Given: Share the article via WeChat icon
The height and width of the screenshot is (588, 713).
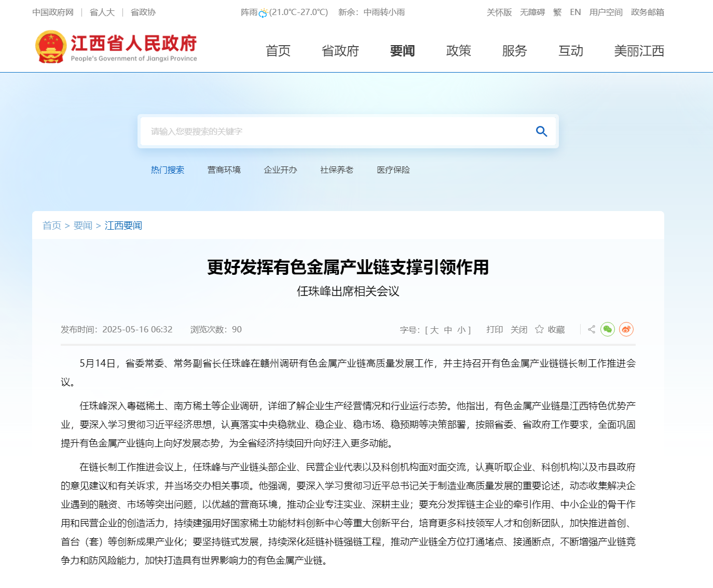Looking at the screenshot, I should click(607, 329).
